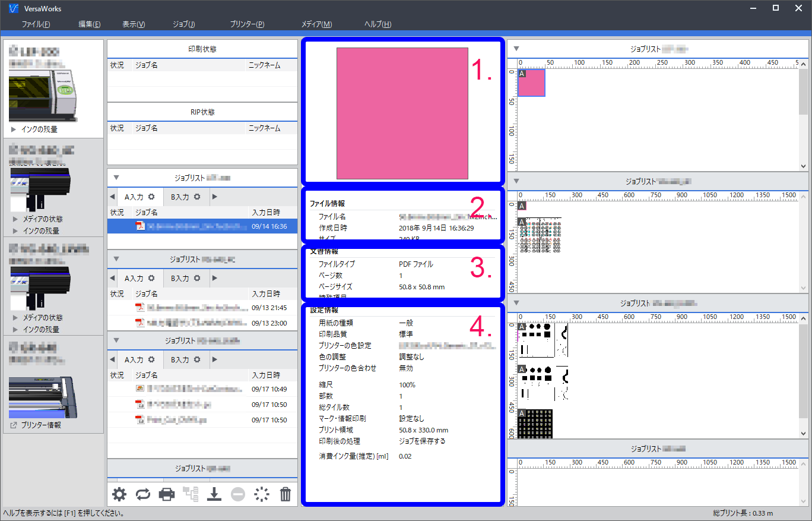Click the ジョブを保存する value

(422, 441)
